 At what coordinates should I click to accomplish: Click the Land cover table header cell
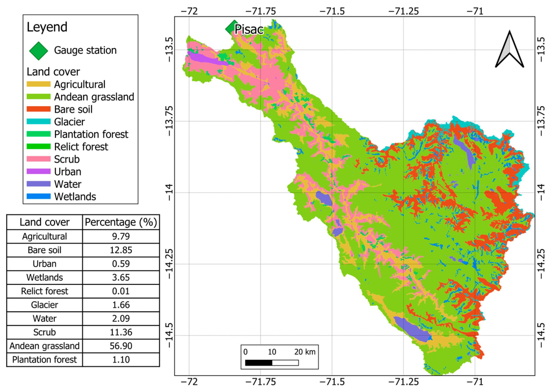click(x=44, y=222)
